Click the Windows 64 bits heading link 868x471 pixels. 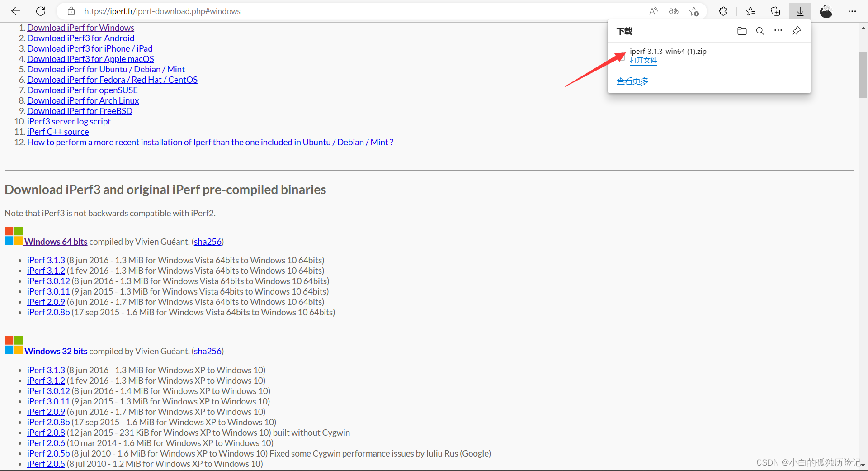click(56, 242)
